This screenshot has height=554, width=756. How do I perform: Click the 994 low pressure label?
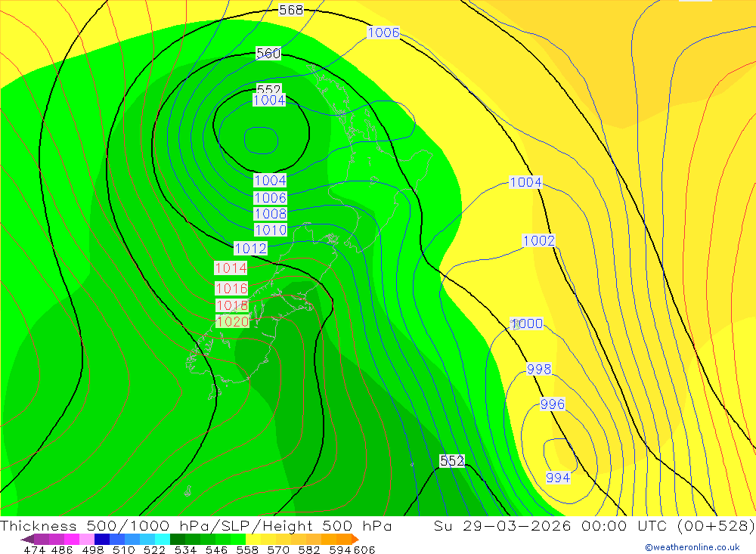click(x=559, y=478)
